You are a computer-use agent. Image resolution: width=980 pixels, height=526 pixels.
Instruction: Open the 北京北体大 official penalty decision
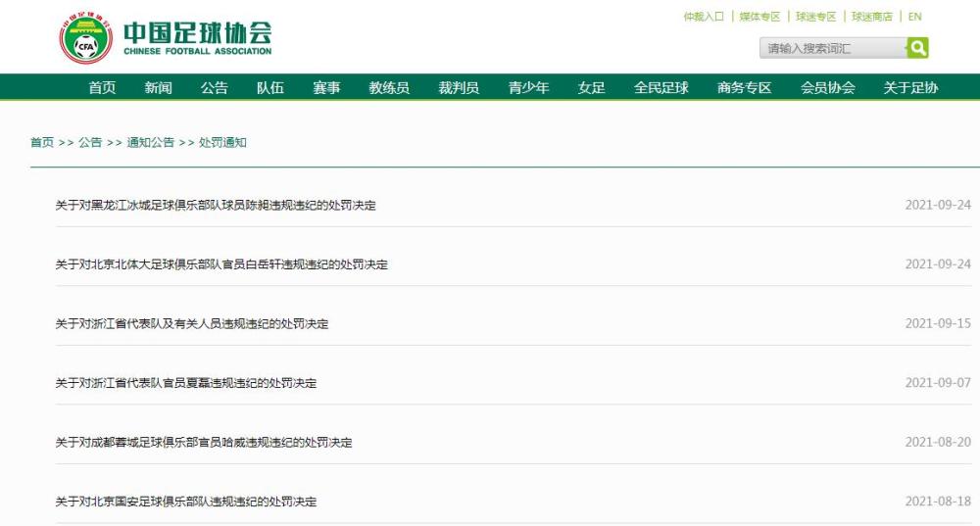[x=221, y=264]
